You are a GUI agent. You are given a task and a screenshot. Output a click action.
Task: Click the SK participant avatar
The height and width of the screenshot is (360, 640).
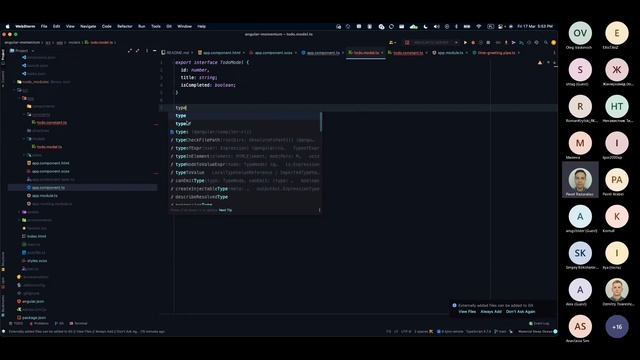point(580,253)
